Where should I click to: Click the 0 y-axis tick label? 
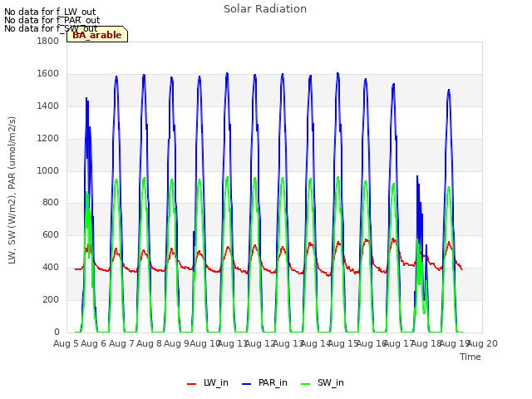(x=57, y=332)
